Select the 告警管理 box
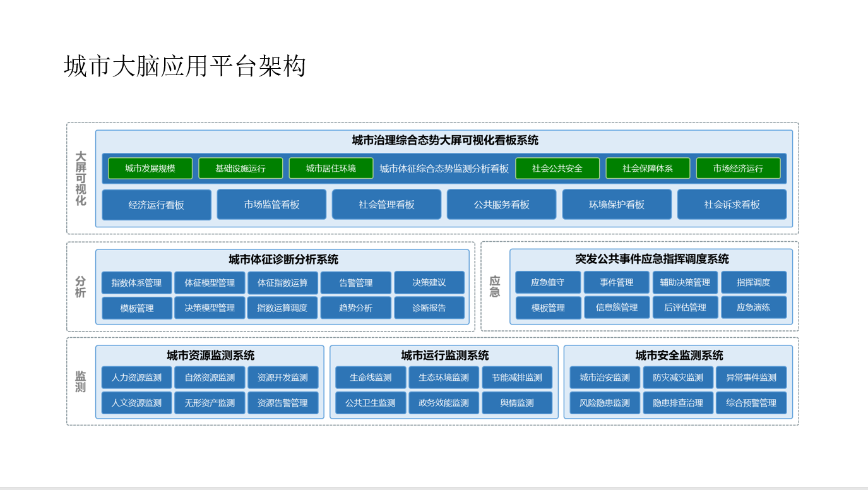 click(x=356, y=283)
